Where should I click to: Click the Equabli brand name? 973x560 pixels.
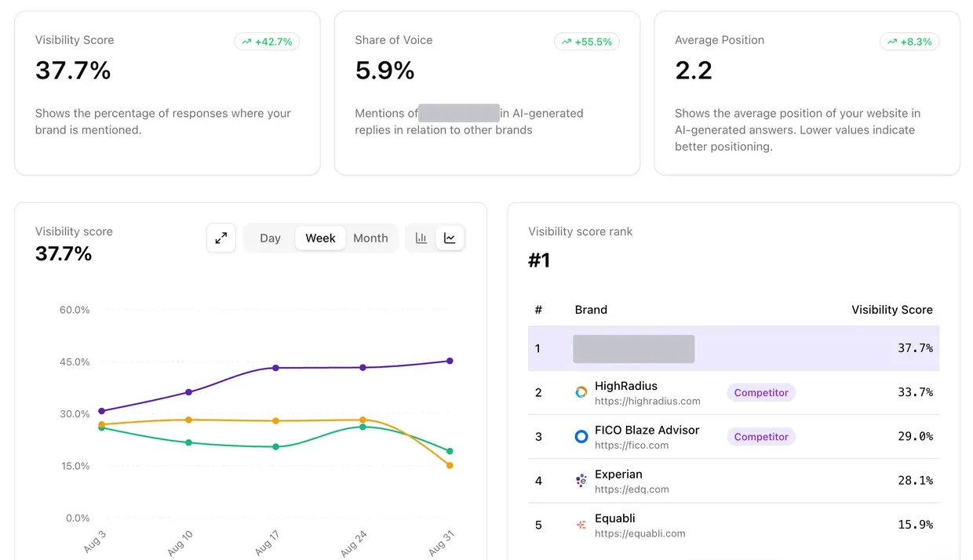[x=615, y=518]
